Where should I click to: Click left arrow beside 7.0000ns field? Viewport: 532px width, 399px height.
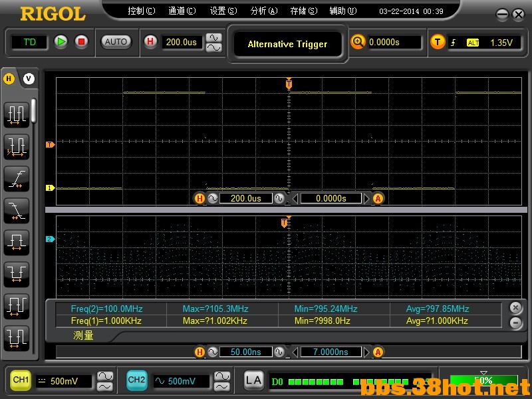coord(295,352)
